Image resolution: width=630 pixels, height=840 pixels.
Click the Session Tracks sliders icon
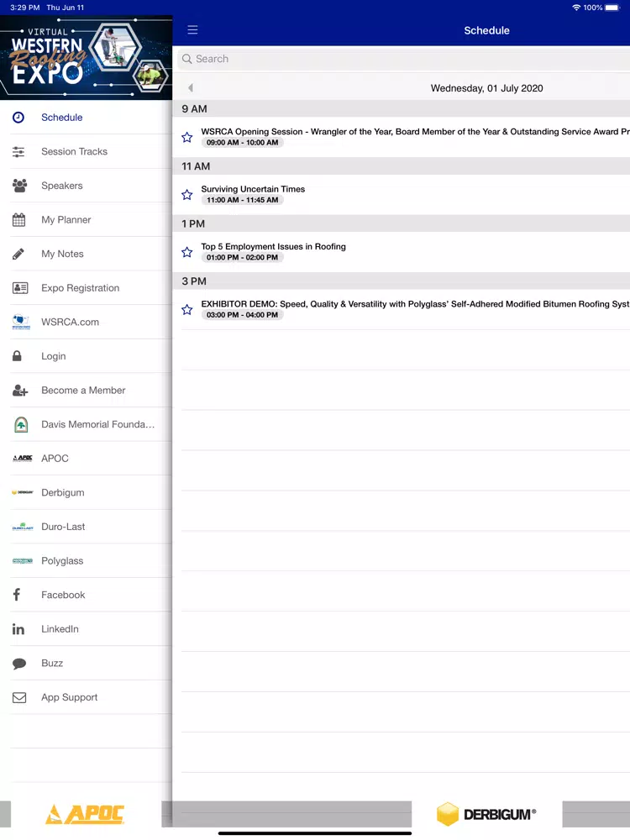click(18, 151)
